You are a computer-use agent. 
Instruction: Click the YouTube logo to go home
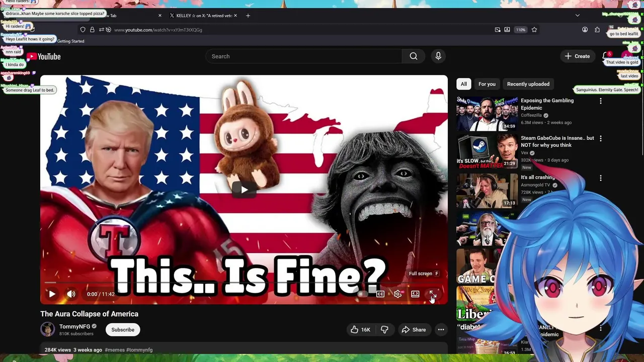(44, 57)
